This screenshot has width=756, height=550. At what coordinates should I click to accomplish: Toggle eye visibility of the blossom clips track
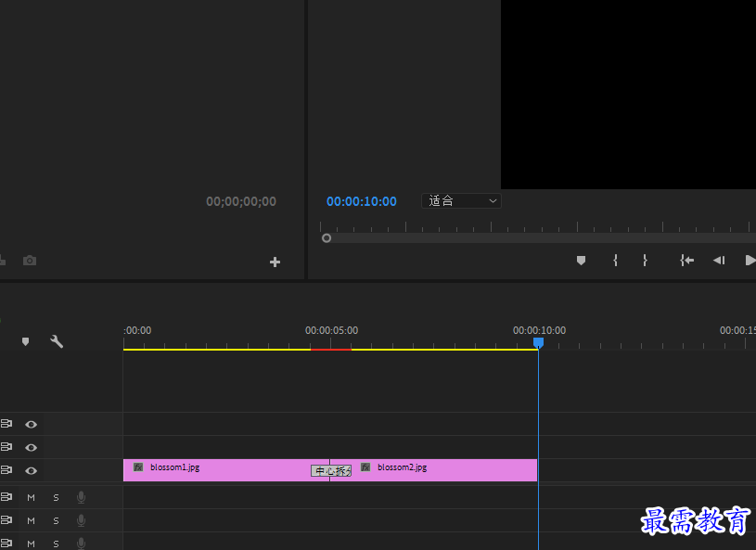[x=31, y=470]
